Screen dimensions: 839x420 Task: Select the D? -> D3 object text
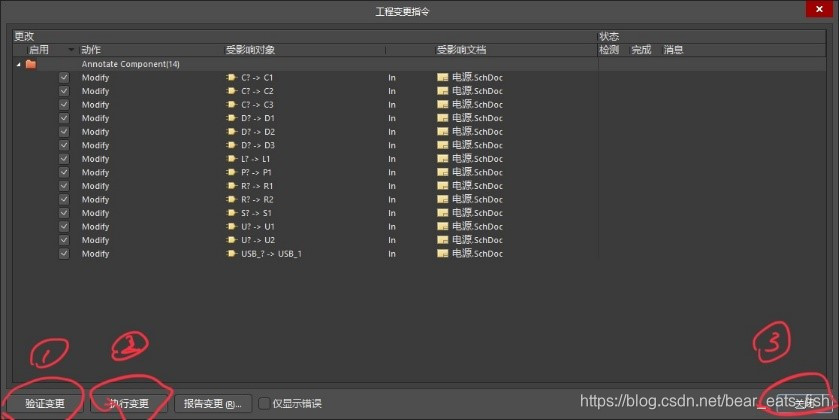tap(257, 146)
